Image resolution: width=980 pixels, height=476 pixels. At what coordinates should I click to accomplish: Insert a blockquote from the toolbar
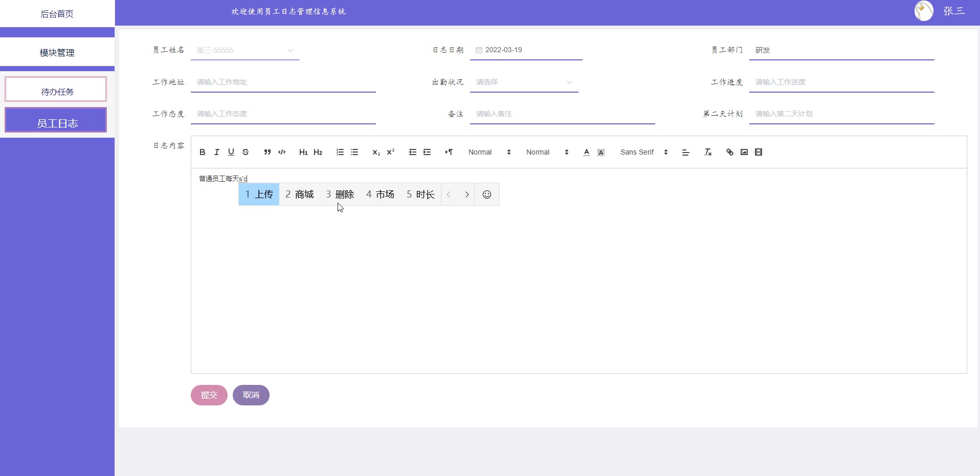point(268,152)
